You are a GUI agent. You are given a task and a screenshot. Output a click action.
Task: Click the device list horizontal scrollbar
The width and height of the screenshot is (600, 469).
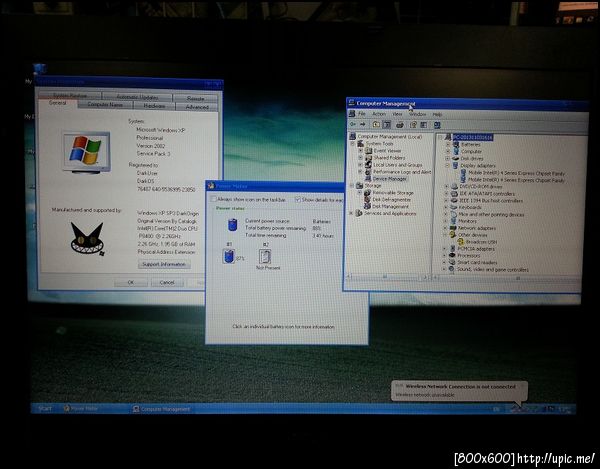click(507, 278)
